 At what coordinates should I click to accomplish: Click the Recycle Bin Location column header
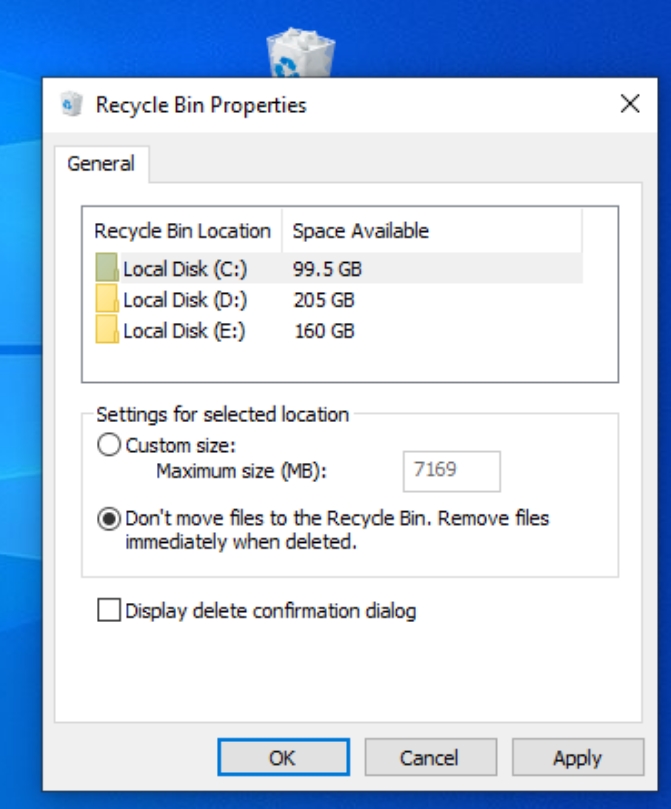(183, 231)
